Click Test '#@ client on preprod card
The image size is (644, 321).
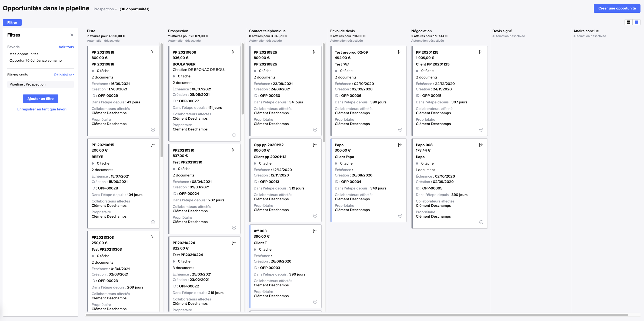(342, 64)
